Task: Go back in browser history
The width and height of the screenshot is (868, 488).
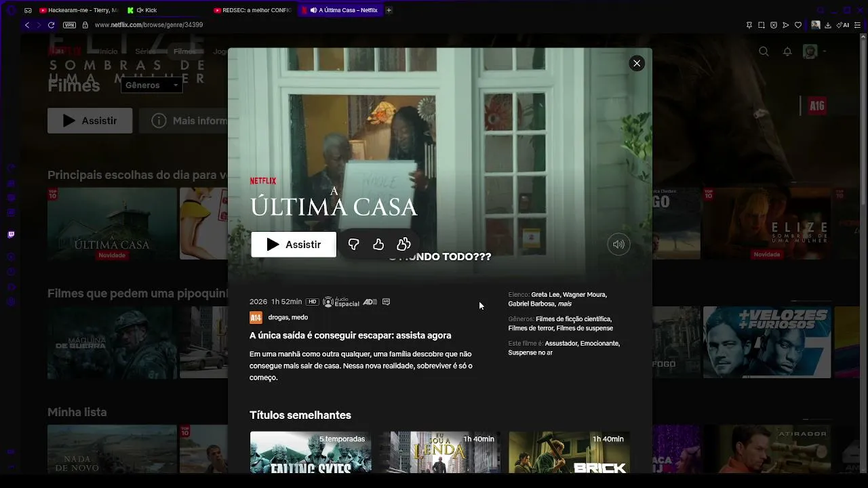Action: (27, 25)
